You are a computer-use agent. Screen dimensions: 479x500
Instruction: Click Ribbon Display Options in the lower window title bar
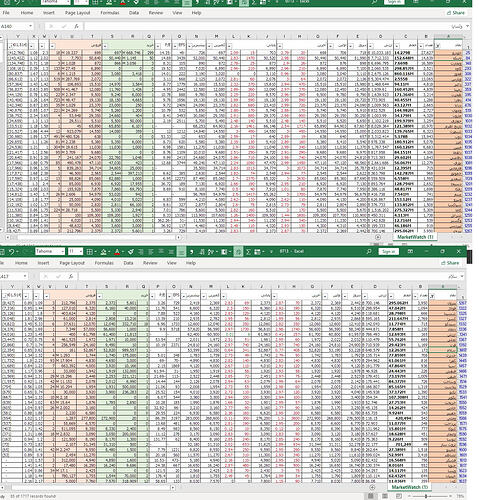410,251
